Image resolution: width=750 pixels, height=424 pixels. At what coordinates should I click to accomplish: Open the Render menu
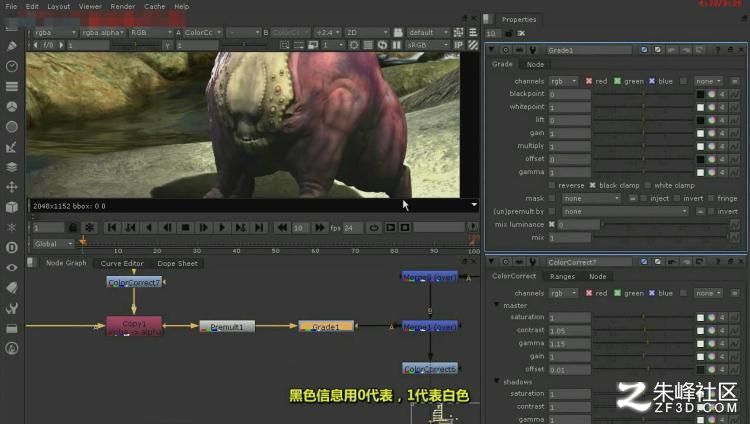[122, 7]
